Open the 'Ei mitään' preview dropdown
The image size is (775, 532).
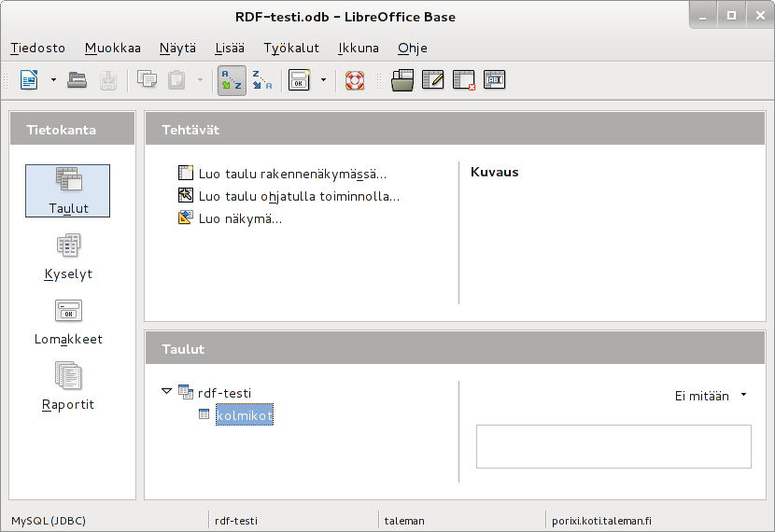(x=711, y=396)
